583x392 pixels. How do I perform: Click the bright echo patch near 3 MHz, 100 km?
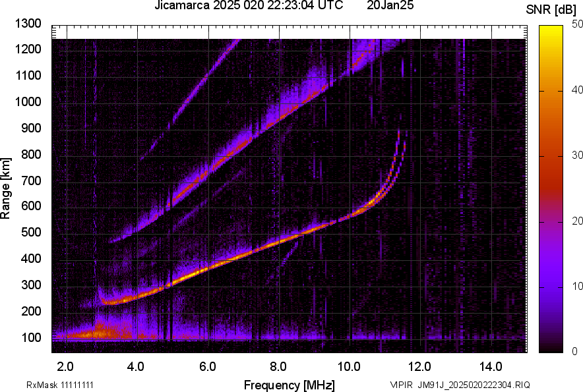tap(98, 332)
